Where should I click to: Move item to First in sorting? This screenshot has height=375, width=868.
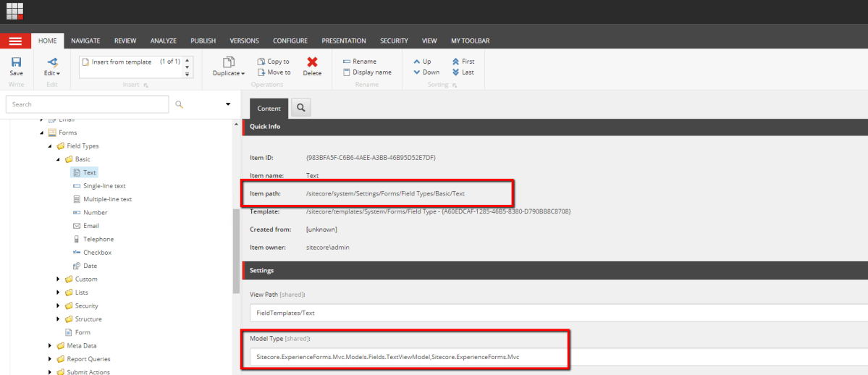click(x=463, y=62)
